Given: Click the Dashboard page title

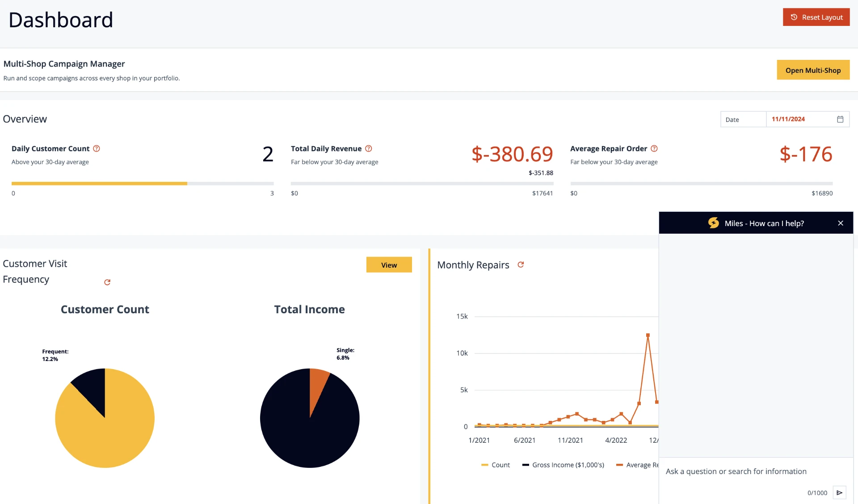Looking at the screenshot, I should point(61,20).
